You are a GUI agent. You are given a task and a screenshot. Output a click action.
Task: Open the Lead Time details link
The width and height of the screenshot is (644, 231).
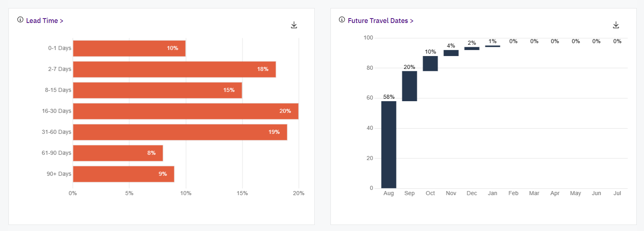pyautogui.click(x=44, y=21)
